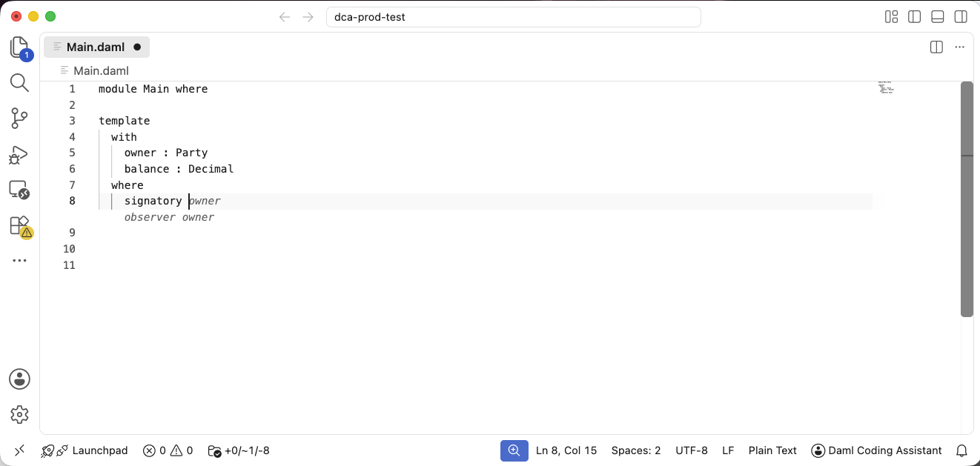980x466 pixels.
Task: Show additional views via the ellipsis icon
Action: click(19, 261)
